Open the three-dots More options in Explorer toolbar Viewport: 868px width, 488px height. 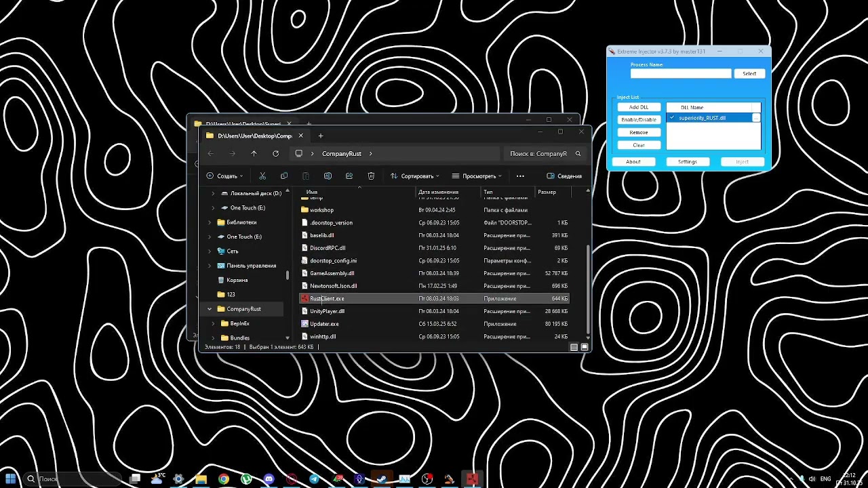520,176
